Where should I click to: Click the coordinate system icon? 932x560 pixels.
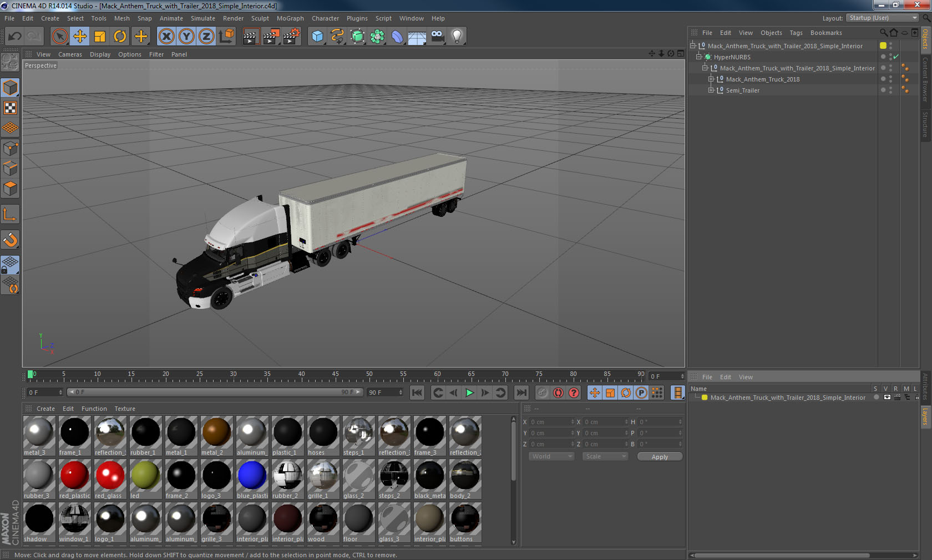pyautogui.click(x=226, y=37)
